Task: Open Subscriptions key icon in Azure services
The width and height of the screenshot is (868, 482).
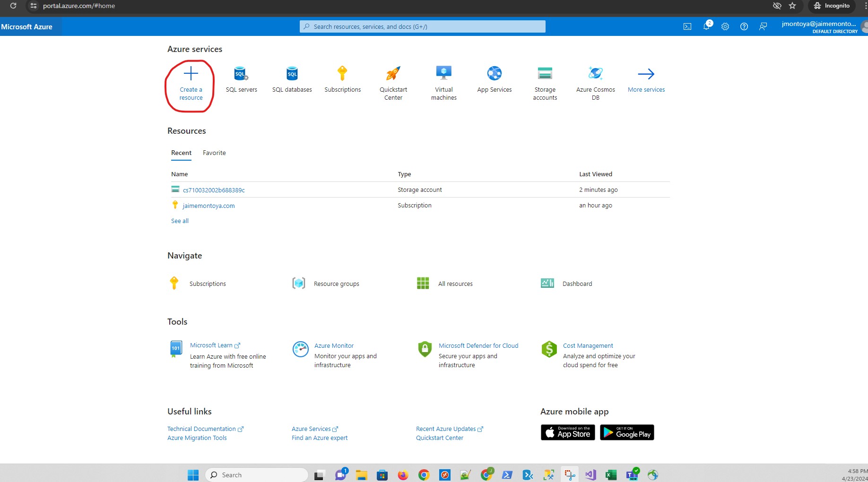Action: click(342, 73)
